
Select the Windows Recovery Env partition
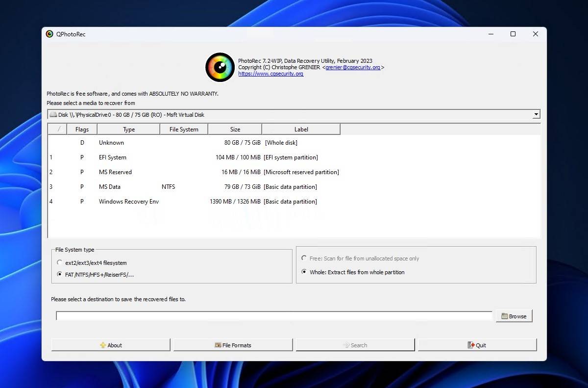[x=196, y=202]
